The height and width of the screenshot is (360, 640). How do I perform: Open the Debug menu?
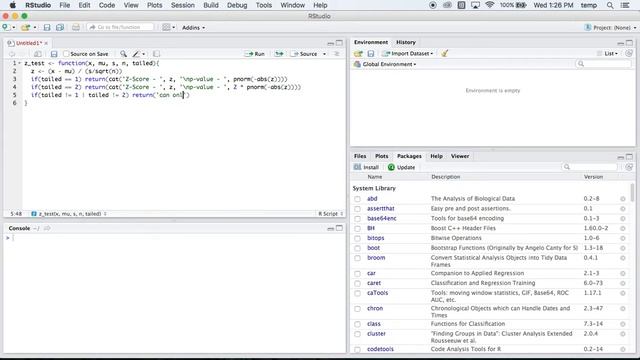[x=237, y=5]
